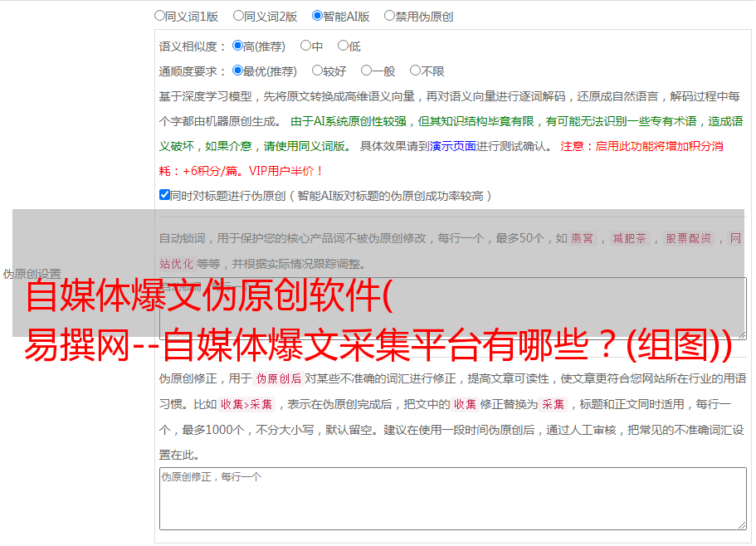Choose 最优(推荐) for 通顺度要求

point(238,71)
